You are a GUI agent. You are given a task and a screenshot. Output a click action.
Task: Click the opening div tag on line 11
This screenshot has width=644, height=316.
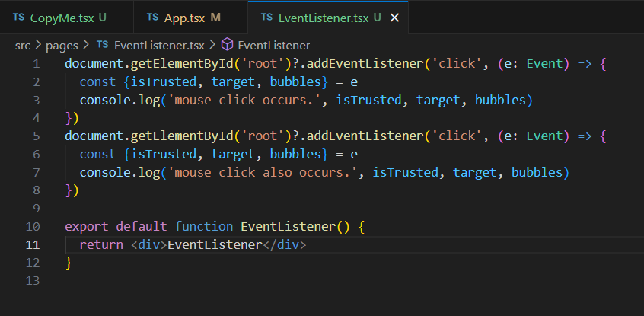tap(149, 244)
